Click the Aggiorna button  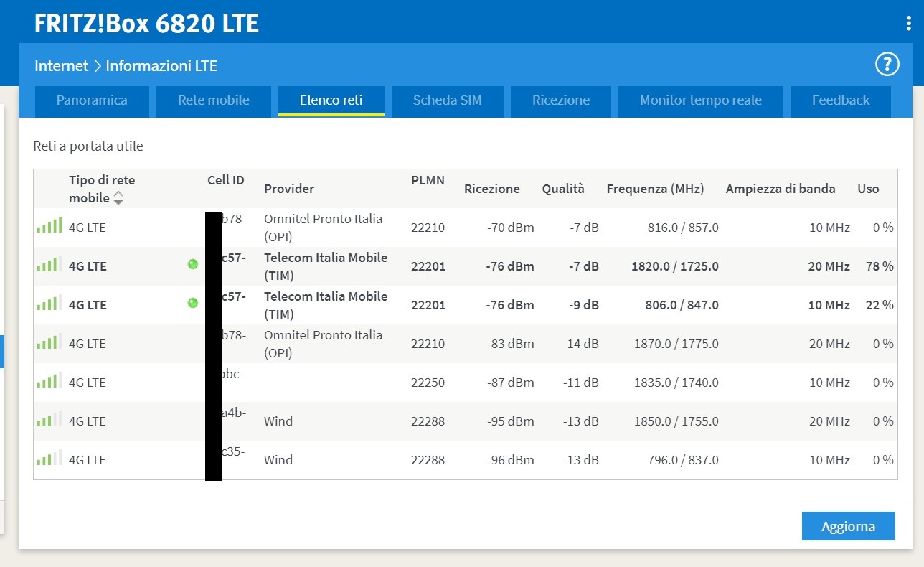coord(849,526)
